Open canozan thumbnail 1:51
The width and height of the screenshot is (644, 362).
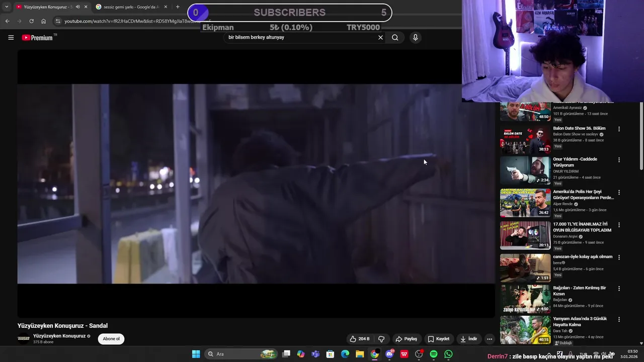(x=525, y=268)
